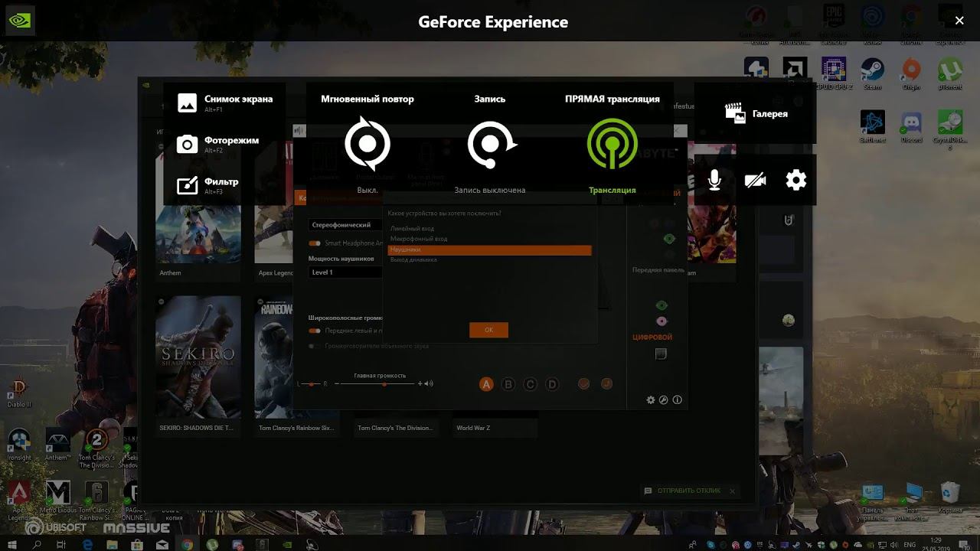
Task: Open Tom Clancy's Rainbow Six game tile
Action: click(297, 366)
